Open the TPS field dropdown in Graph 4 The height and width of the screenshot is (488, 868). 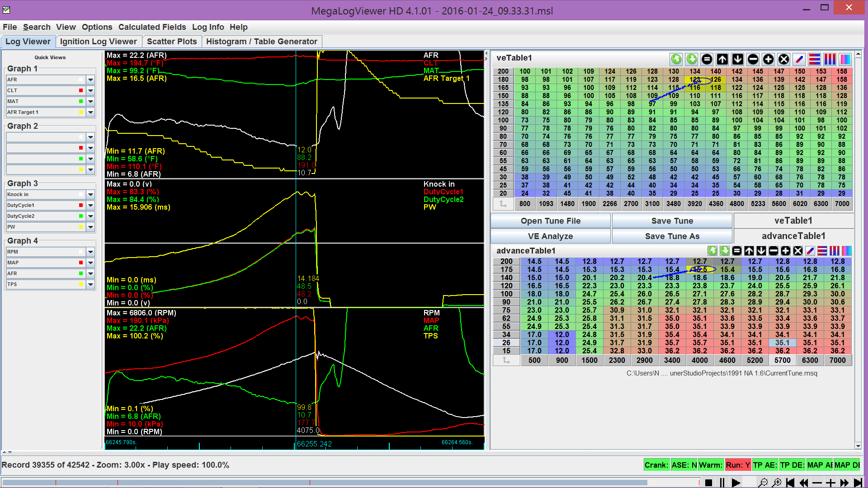coord(90,284)
